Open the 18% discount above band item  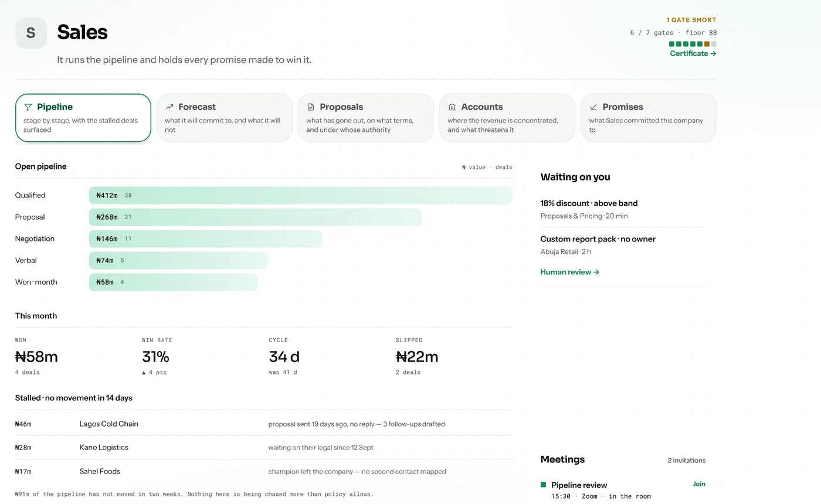[623, 209]
